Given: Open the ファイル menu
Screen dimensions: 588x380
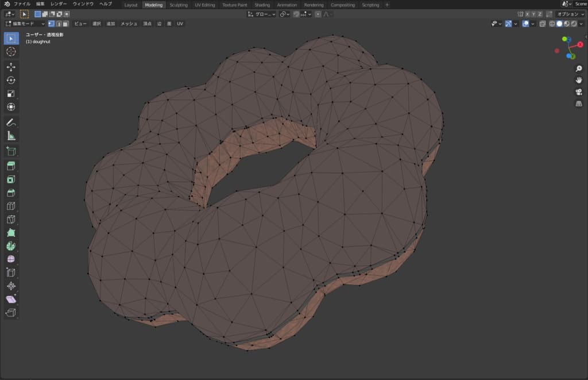Looking at the screenshot, I should (x=22, y=4).
